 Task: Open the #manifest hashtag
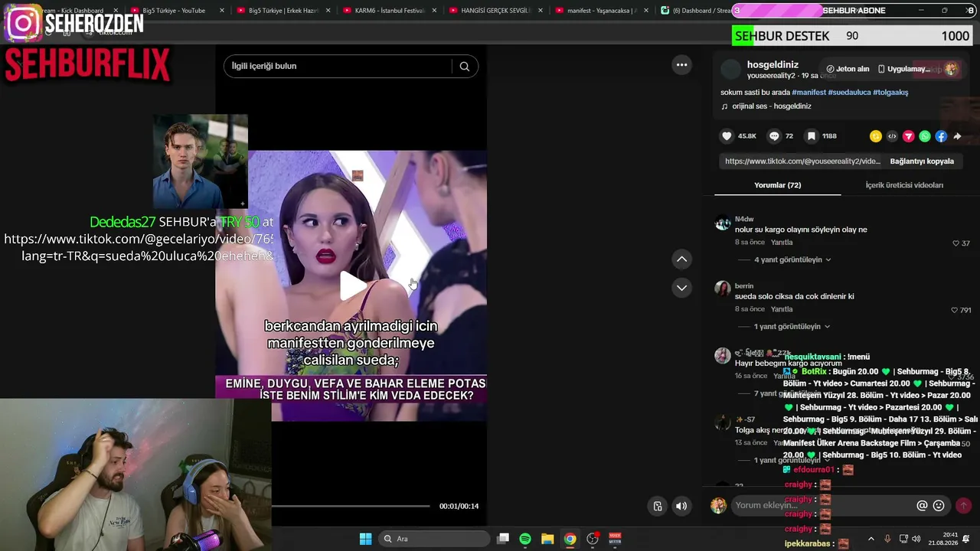point(809,93)
